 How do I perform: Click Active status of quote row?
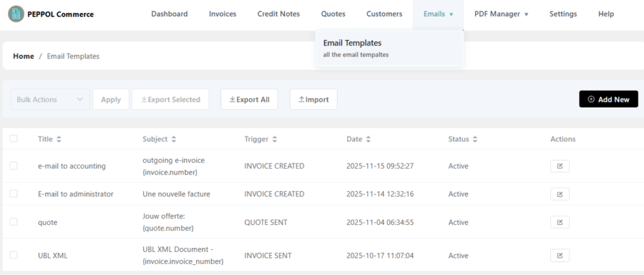pos(458,222)
